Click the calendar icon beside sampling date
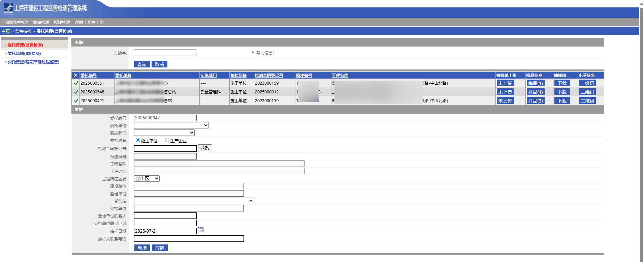The width and height of the screenshot is (644, 262). point(201,230)
